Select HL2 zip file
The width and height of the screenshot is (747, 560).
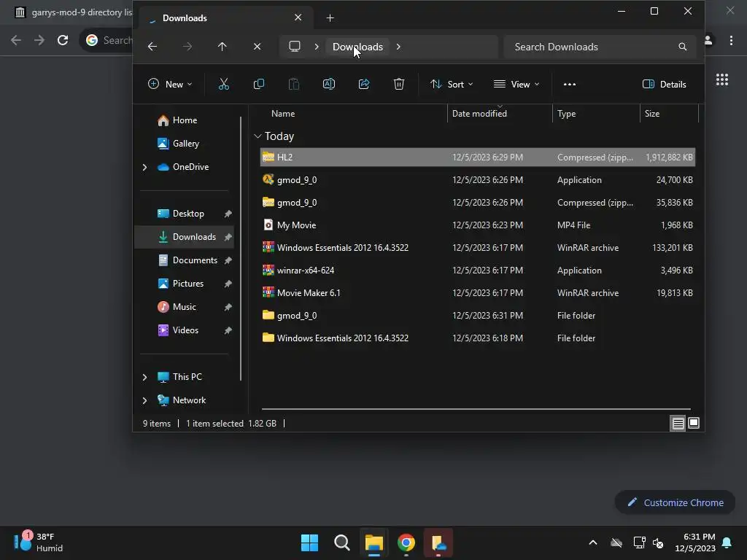point(478,157)
